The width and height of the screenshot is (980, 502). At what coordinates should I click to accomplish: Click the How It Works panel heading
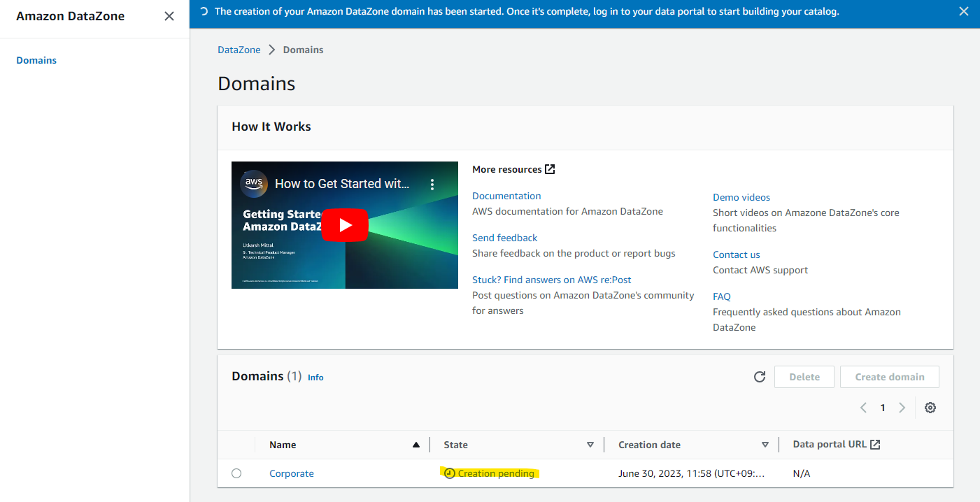coord(271,127)
